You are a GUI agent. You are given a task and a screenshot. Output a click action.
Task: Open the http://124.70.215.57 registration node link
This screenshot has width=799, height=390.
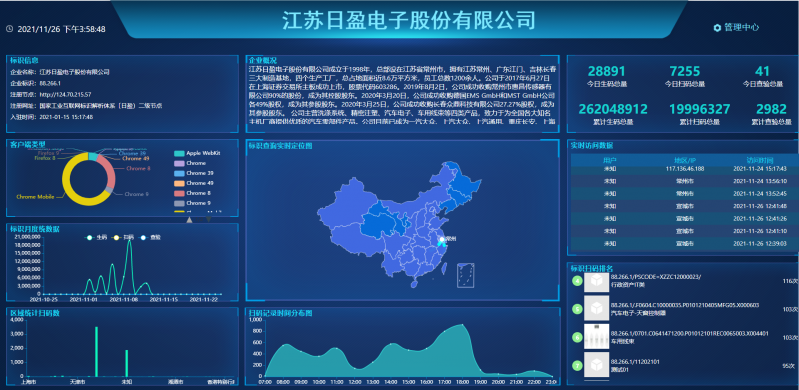(x=65, y=94)
